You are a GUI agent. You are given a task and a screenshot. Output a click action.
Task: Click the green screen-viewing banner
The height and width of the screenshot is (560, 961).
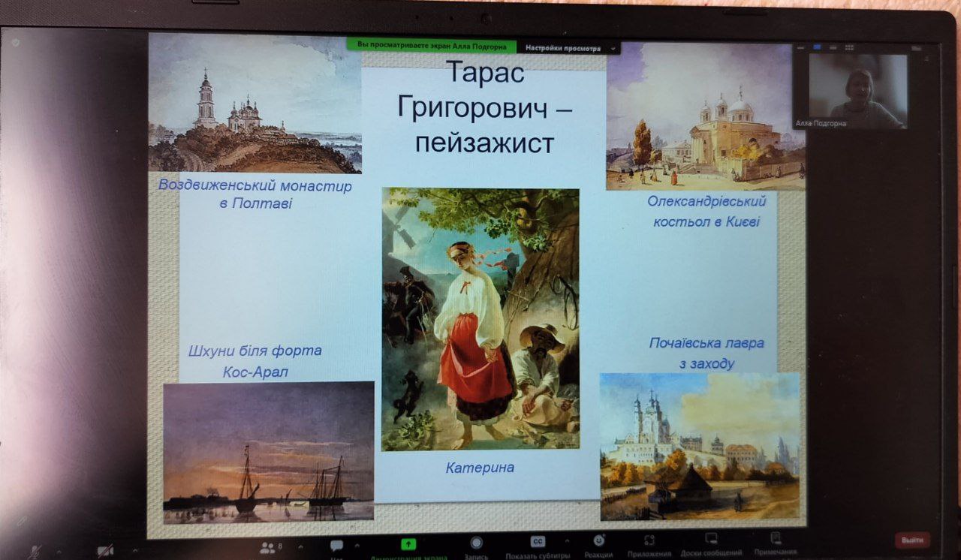(432, 46)
